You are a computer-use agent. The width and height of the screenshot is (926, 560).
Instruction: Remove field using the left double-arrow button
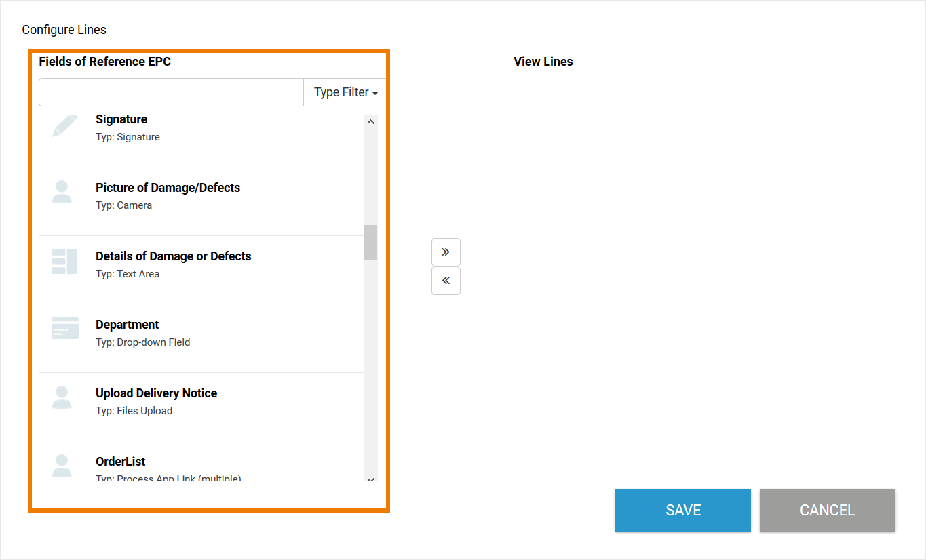click(x=446, y=281)
